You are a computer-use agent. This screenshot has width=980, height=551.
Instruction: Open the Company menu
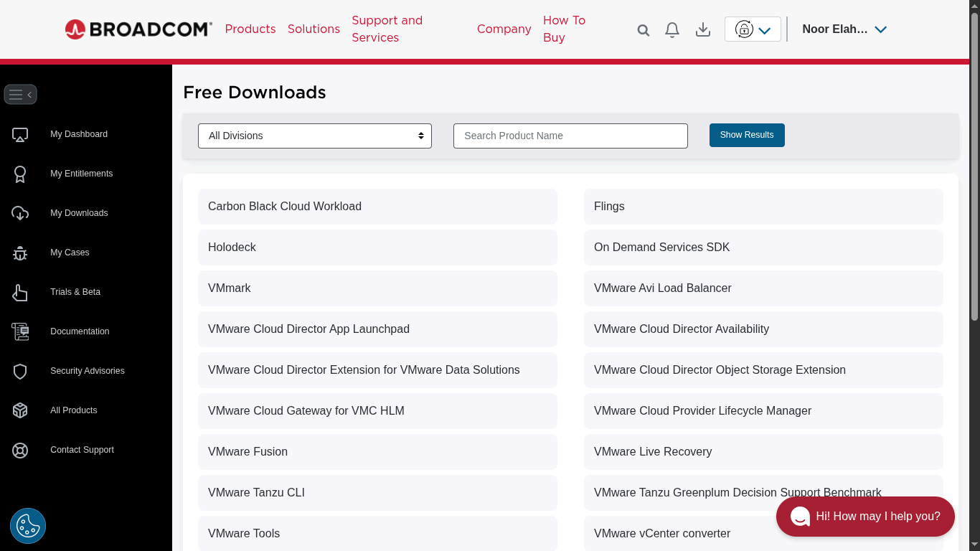504,29
